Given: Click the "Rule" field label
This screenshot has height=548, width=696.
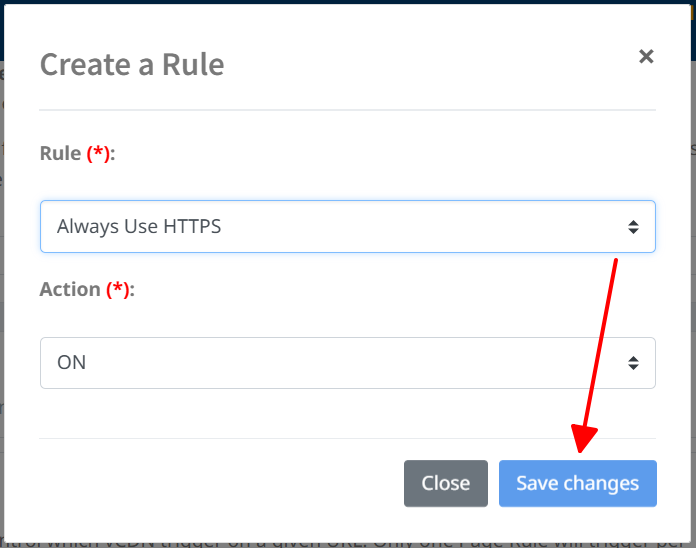Looking at the screenshot, I should tap(60, 154).
